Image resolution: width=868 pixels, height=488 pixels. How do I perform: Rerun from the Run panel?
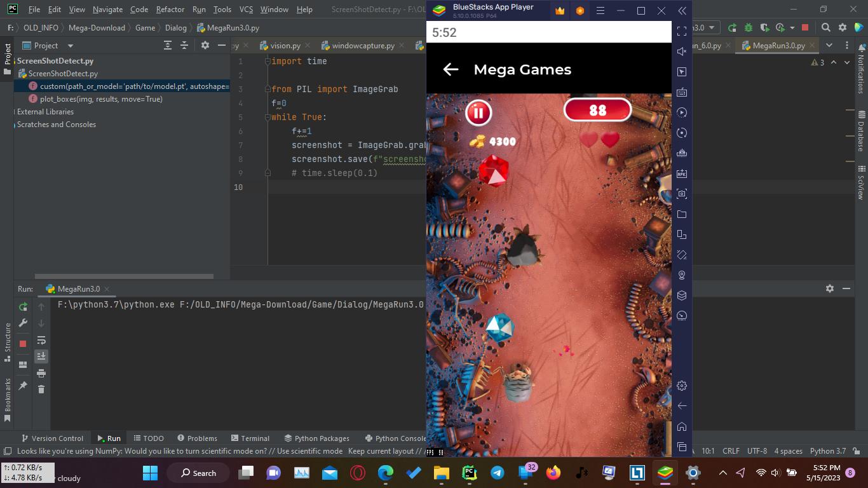(x=23, y=306)
